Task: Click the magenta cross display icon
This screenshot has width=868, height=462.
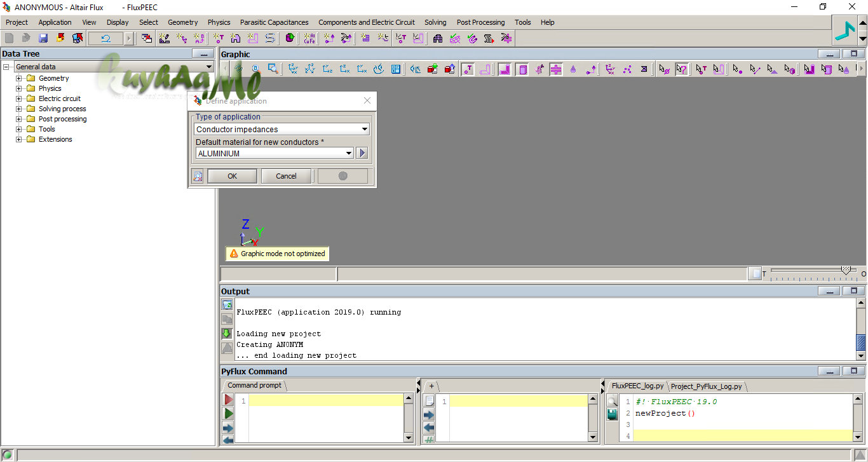Action: 556,69
